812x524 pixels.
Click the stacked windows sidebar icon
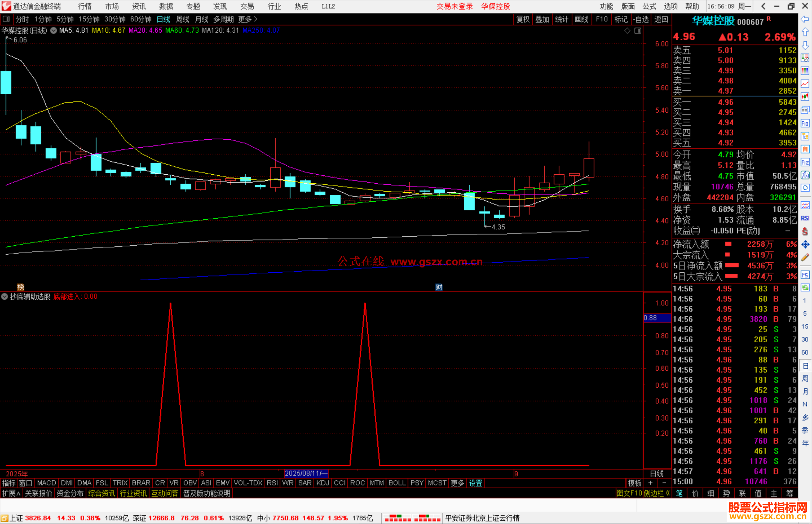(805, 110)
